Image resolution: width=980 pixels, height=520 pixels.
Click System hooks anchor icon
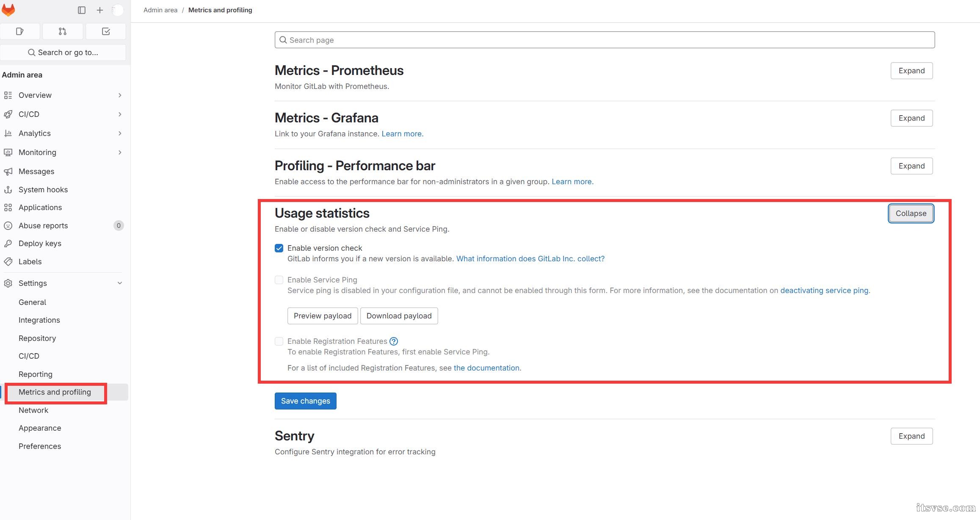(8, 190)
